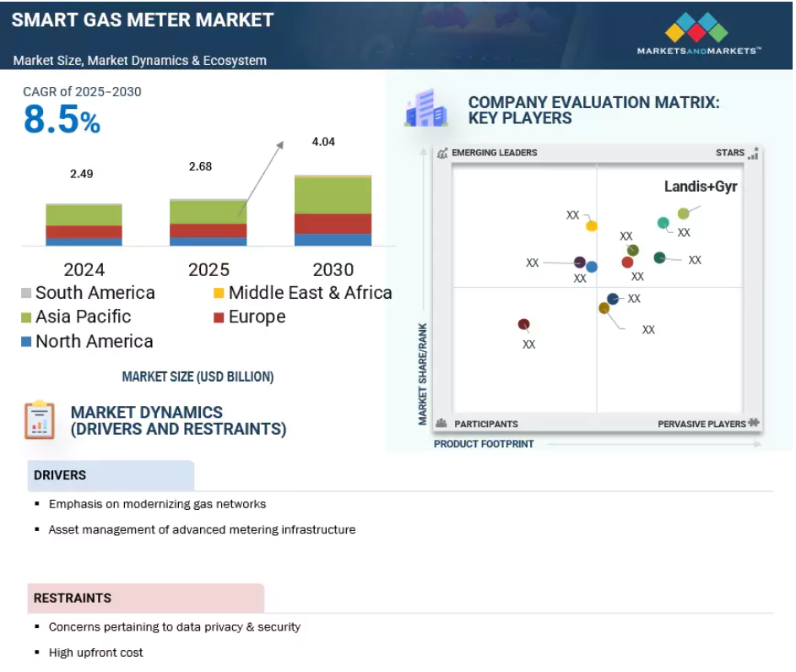The image size is (796, 672).
Task: Click the navy blue dot in Pervasive Players
Action: click(613, 299)
